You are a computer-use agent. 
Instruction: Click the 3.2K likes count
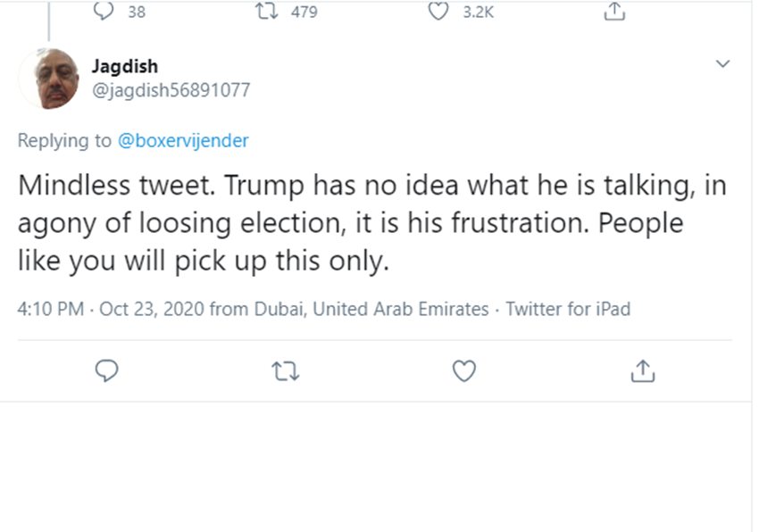478,12
